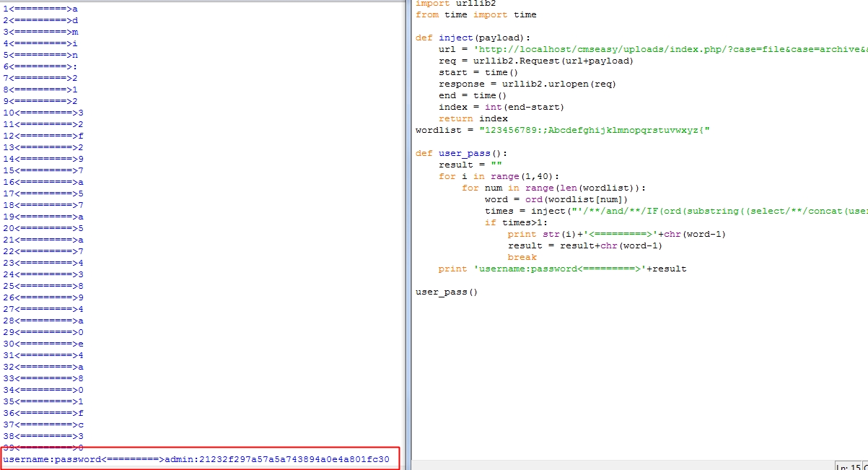Click output row '21<=========>a'

click(43, 240)
